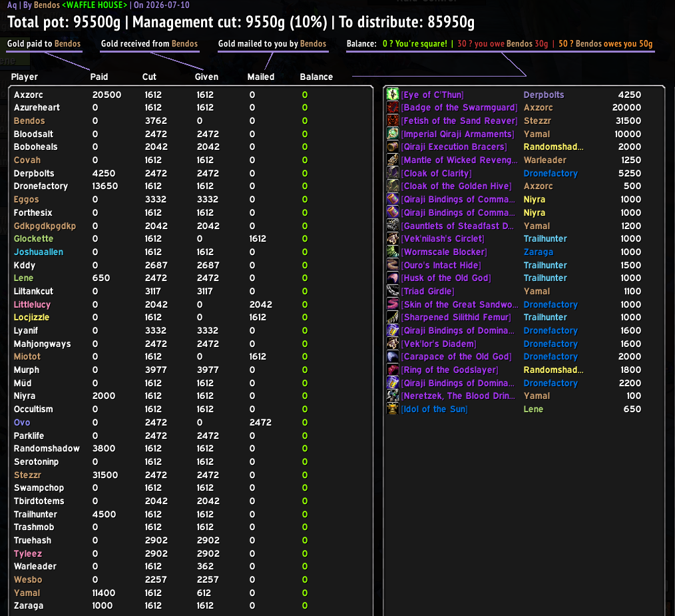Screen dimensions: 675x616
Task: Click the Balance column header
Action: coord(316,77)
